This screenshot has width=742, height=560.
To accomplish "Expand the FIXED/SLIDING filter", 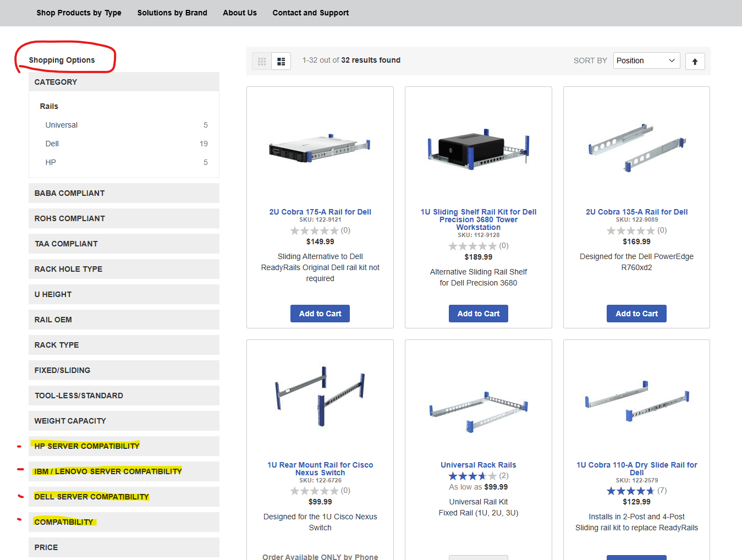I will (124, 370).
